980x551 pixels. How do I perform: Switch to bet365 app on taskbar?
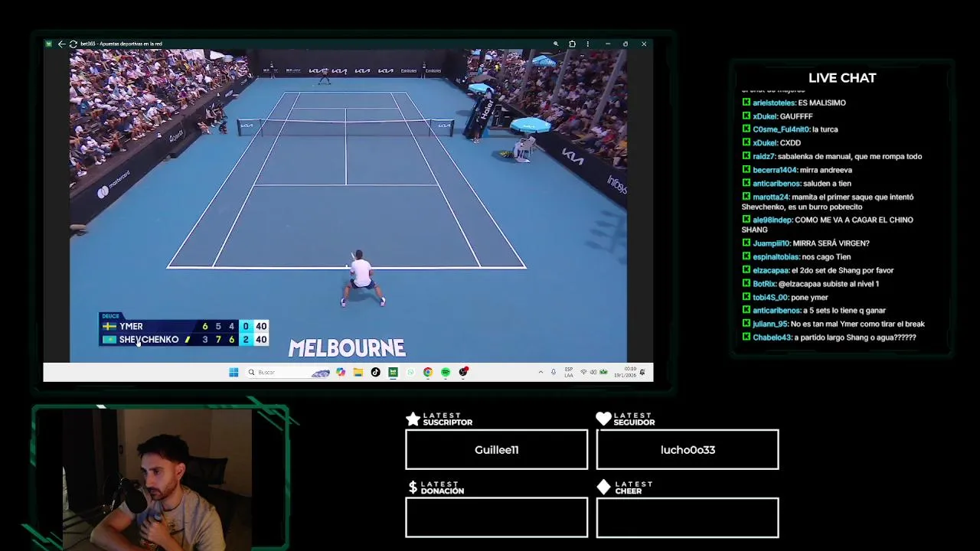coord(393,372)
